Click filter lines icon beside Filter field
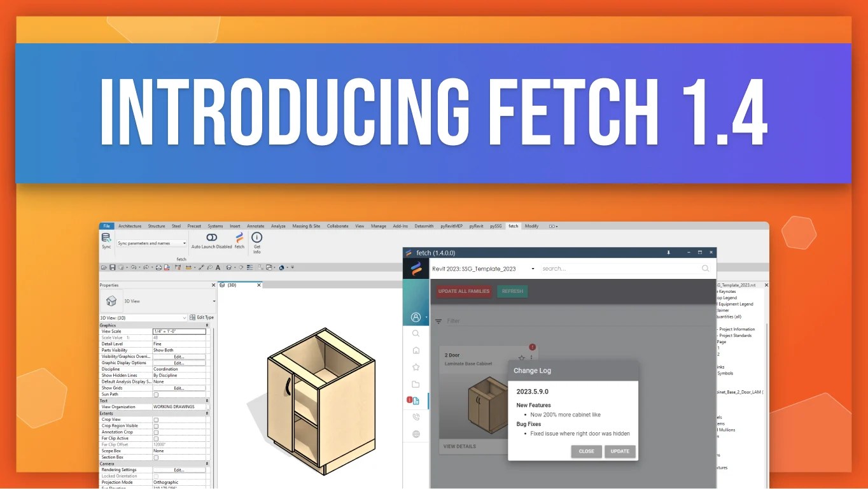The height and width of the screenshot is (489, 868). (438, 322)
